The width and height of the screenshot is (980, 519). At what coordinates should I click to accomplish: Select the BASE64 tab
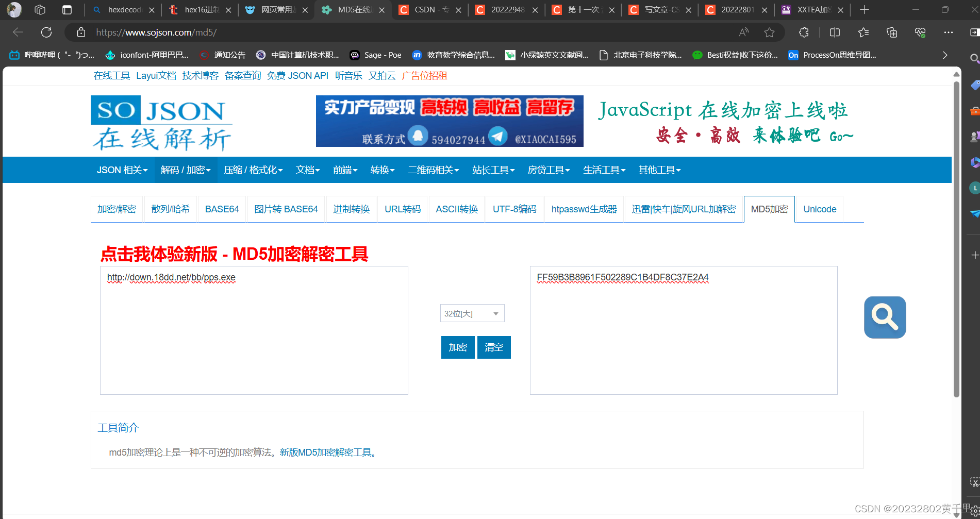[222, 209]
